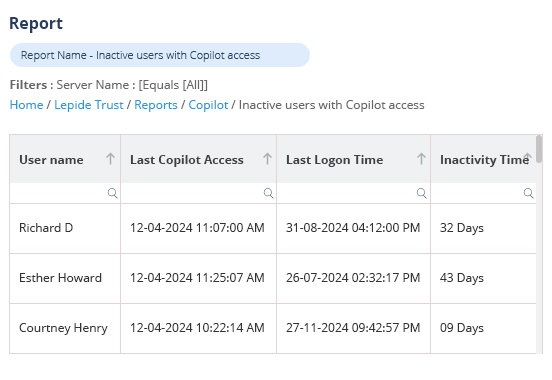Go to the Home breadcrumb link
552x380 pixels.
[26, 105]
